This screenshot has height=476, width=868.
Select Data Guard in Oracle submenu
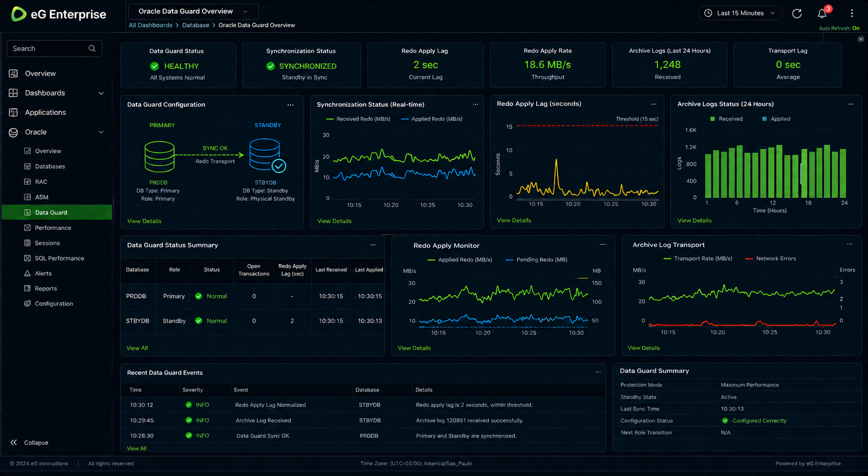click(x=57, y=212)
